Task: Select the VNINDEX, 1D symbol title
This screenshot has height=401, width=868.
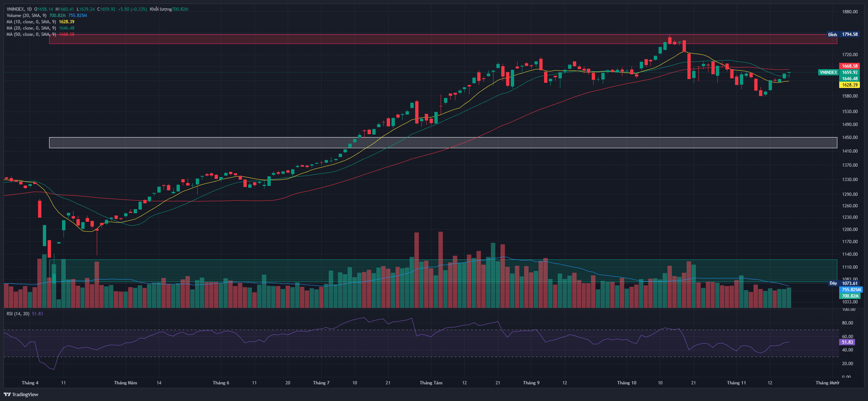Action: pyautogui.click(x=19, y=9)
